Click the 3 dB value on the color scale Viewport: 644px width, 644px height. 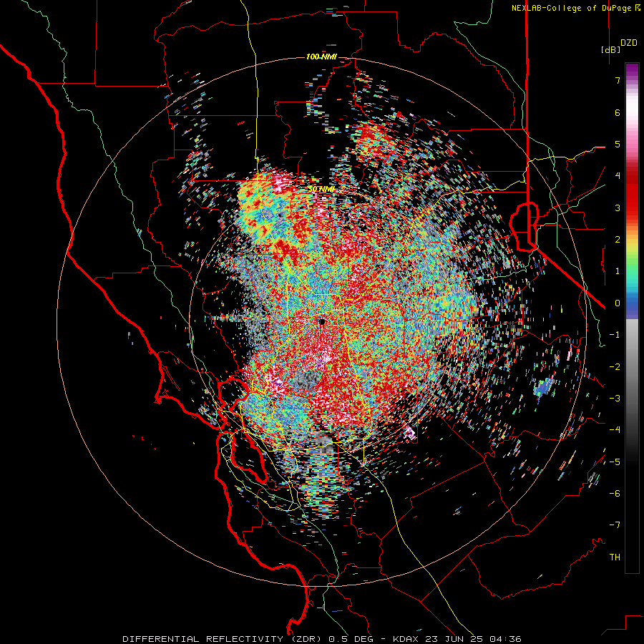point(618,208)
